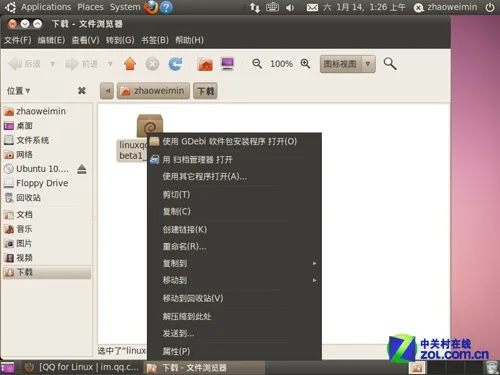Go up with the orange Up arrow
The image size is (500, 375).
coord(130,64)
